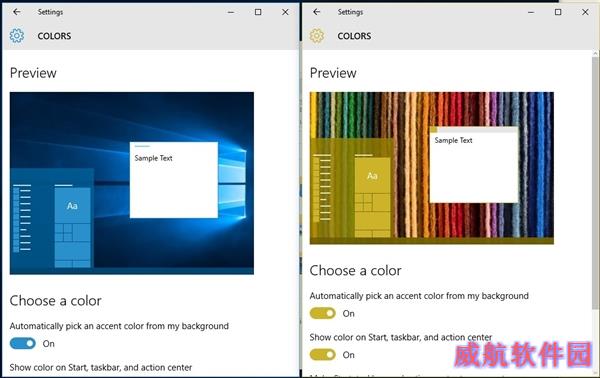Image resolution: width=600 pixels, height=378 pixels.
Task: Click left window's 'Show color on Start' label
Action: click(x=101, y=367)
